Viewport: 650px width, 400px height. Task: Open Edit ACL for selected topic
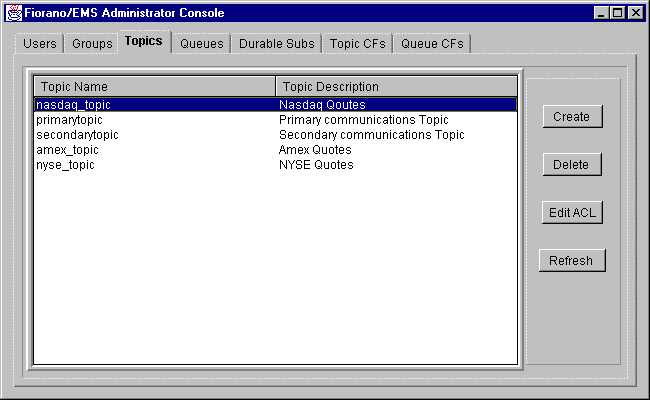[x=571, y=212]
